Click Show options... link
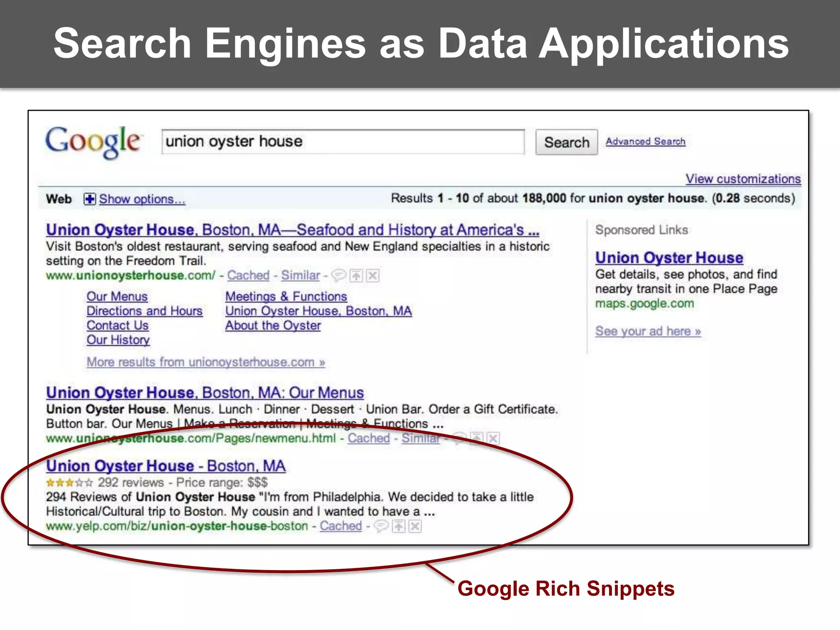 (x=142, y=199)
